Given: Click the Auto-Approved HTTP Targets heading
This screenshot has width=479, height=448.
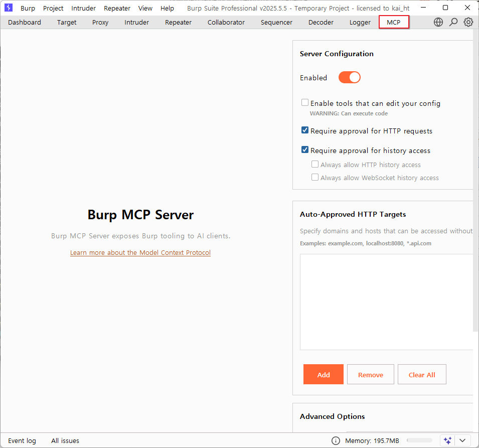Looking at the screenshot, I should (353, 214).
